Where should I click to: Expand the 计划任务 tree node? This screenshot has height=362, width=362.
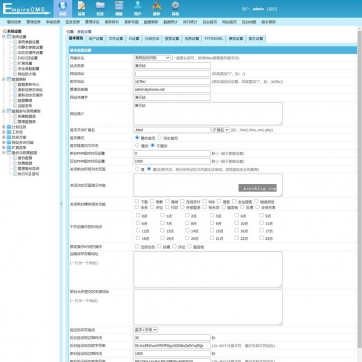point(4,127)
